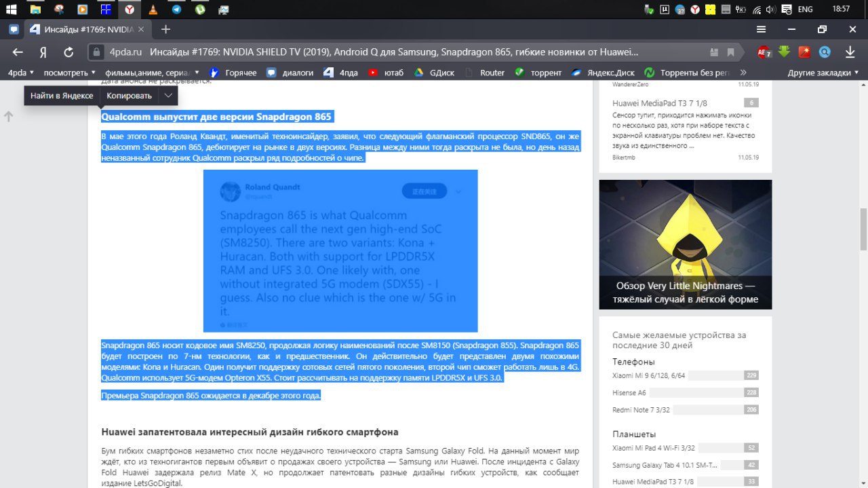
Task: Open the browser downloads panel
Action: pos(850,52)
